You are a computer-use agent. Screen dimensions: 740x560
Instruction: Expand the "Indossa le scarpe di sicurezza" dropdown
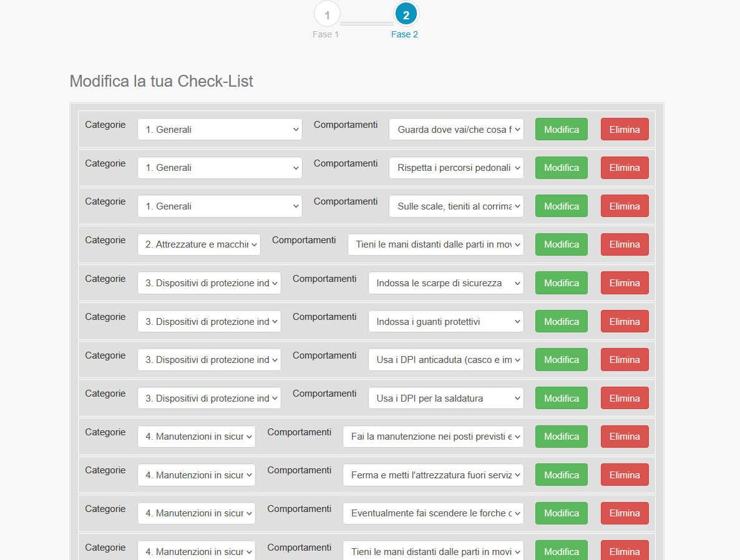[445, 283]
